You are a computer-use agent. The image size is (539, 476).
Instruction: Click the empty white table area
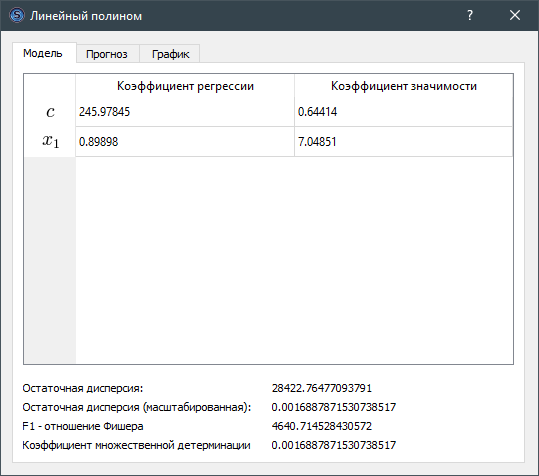[294, 260]
